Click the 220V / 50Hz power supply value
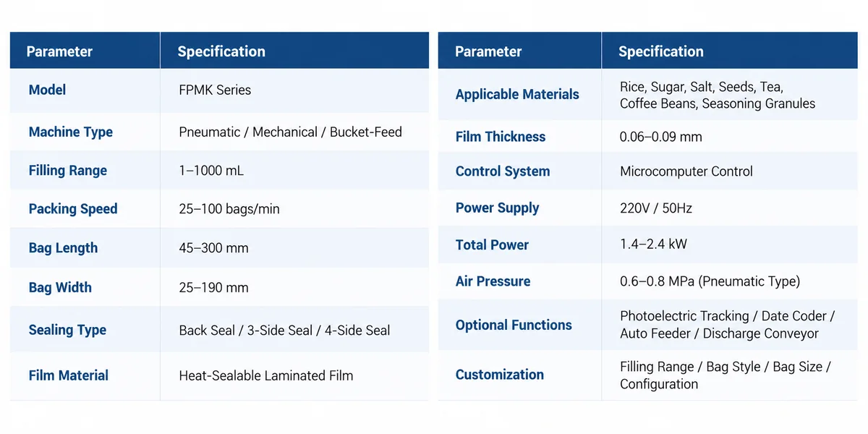Image resolution: width=868 pixels, height=434 pixels. (x=656, y=208)
